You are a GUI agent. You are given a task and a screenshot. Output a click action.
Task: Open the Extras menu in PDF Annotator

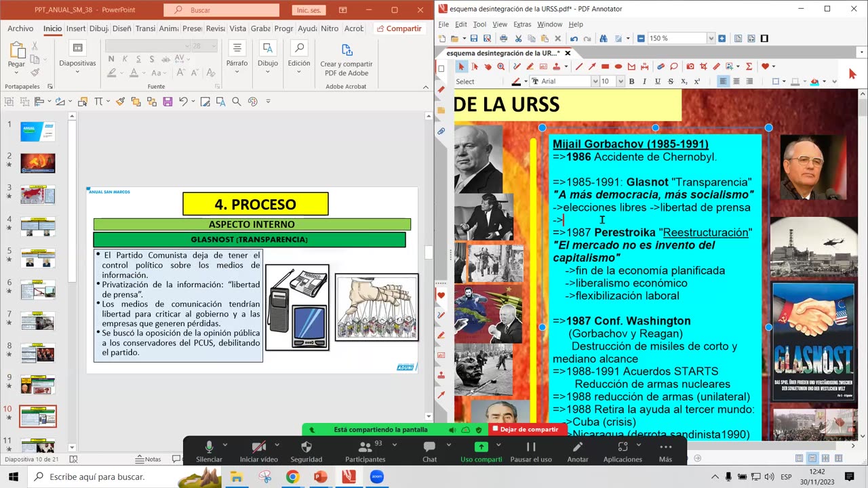coord(522,24)
